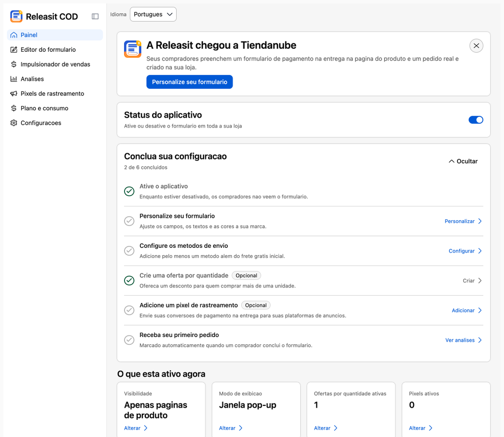Click Alterar under Pixels ativos
Image resolution: width=504 pixels, height=437 pixels.
[417, 428]
